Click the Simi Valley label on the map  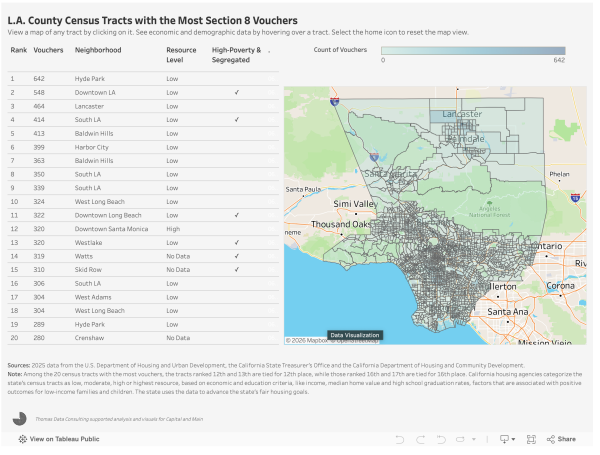pyautogui.click(x=355, y=204)
